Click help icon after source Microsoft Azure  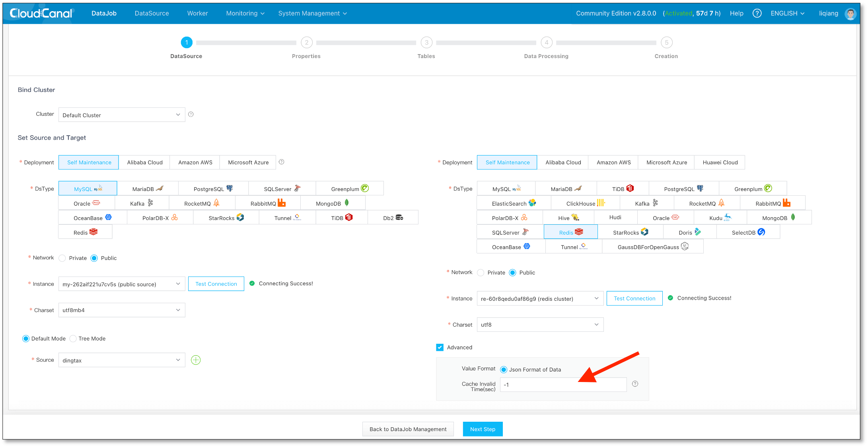click(x=282, y=162)
